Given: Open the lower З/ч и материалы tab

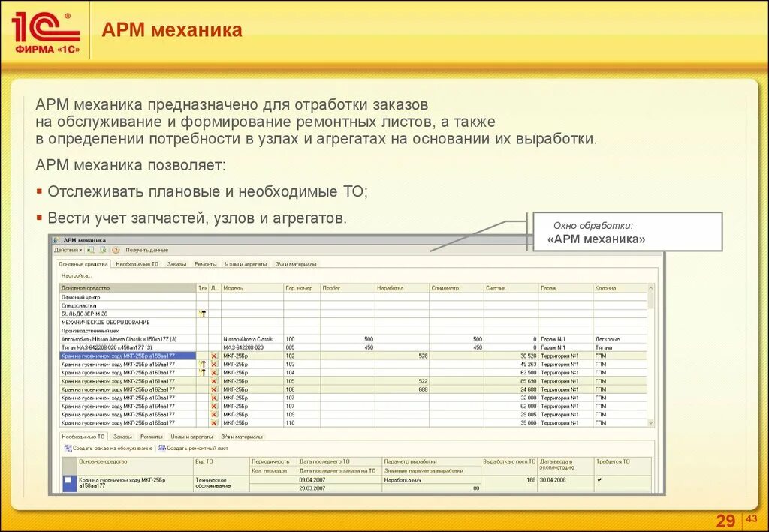Looking at the screenshot, I should [x=242, y=437].
